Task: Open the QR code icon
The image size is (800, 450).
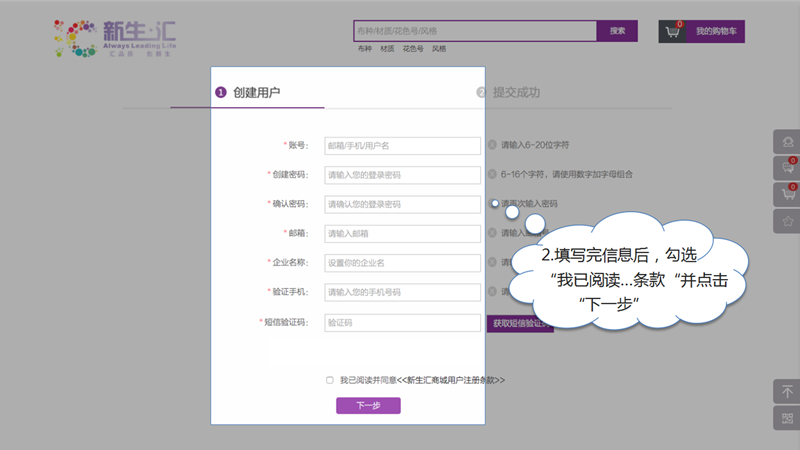Action: coord(787,418)
